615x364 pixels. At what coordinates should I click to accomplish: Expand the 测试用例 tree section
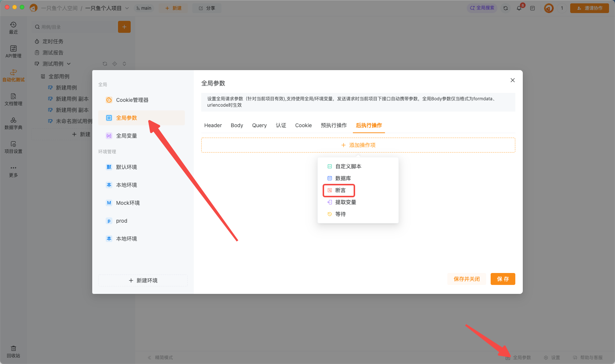pyautogui.click(x=69, y=63)
